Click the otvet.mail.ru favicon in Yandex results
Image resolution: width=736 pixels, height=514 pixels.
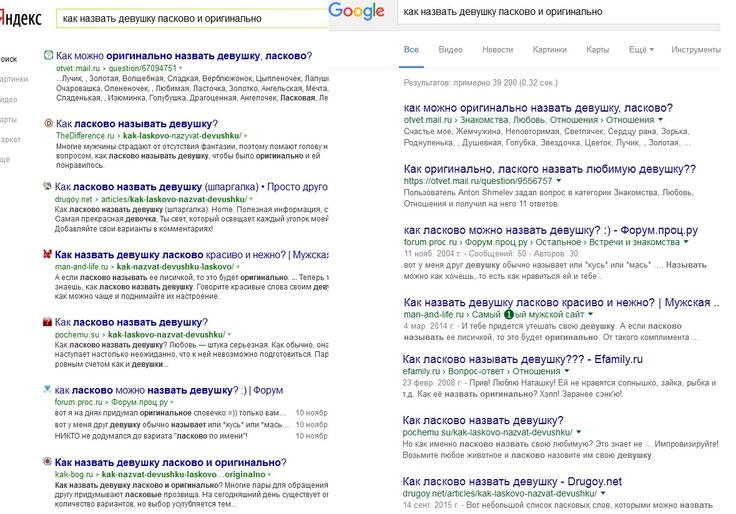pos(49,55)
